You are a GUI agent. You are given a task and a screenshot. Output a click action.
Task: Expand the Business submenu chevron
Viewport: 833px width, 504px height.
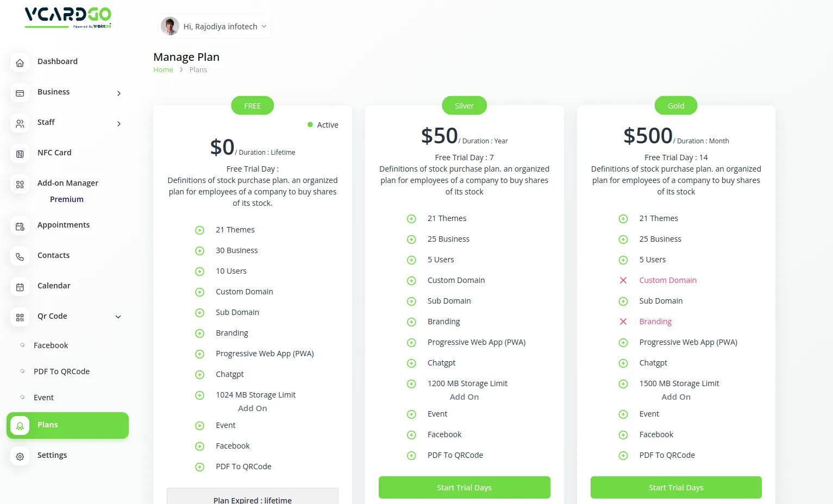[x=119, y=93]
